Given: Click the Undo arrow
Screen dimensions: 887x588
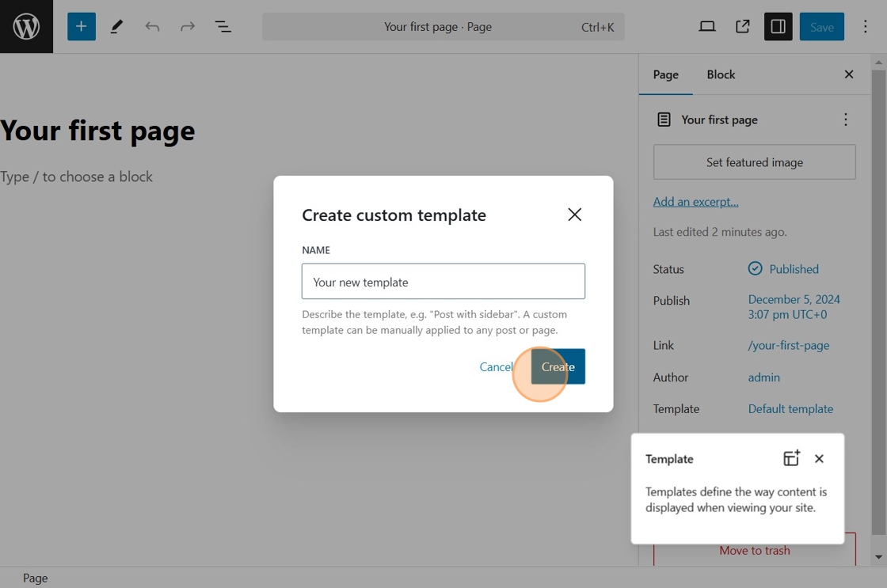Looking at the screenshot, I should 152,27.
